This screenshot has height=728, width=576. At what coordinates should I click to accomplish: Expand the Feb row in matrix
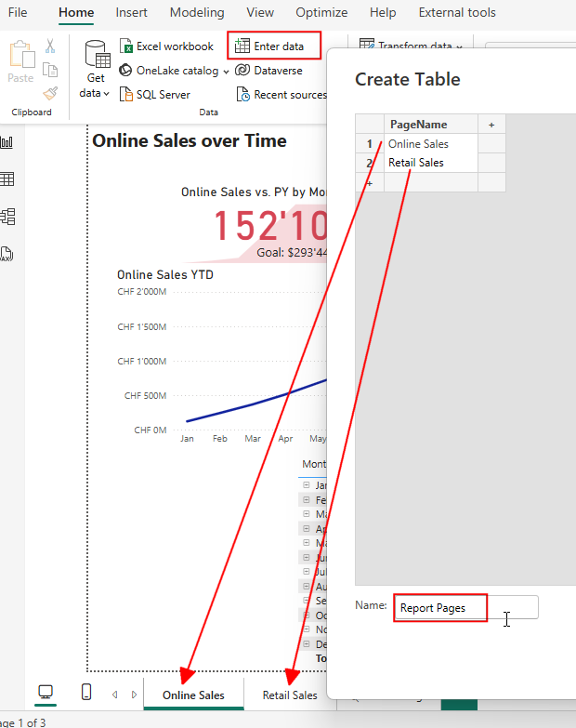pos(306,499)
